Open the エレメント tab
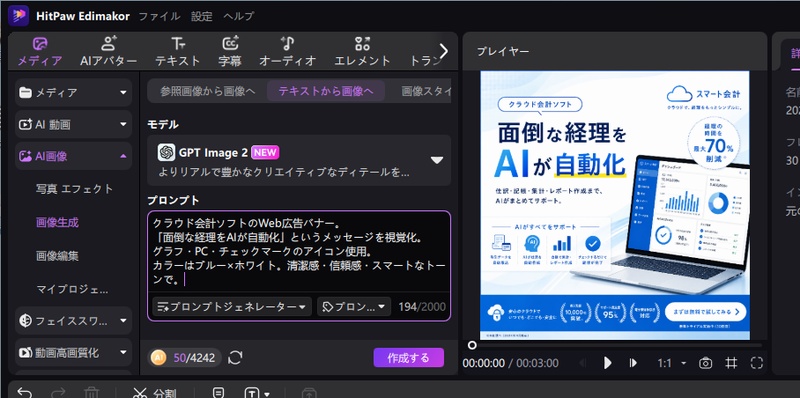 pyautogui.click(x=362, y=52)
